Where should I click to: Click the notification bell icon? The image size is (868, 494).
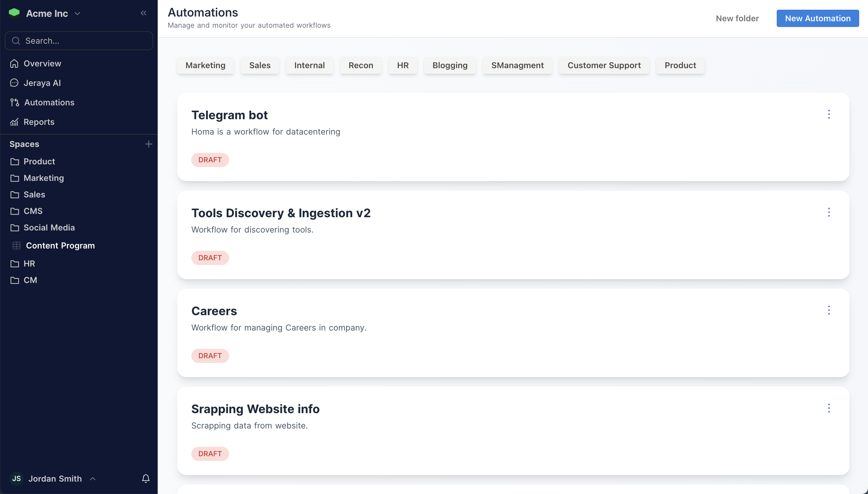[x=146, y=478]
